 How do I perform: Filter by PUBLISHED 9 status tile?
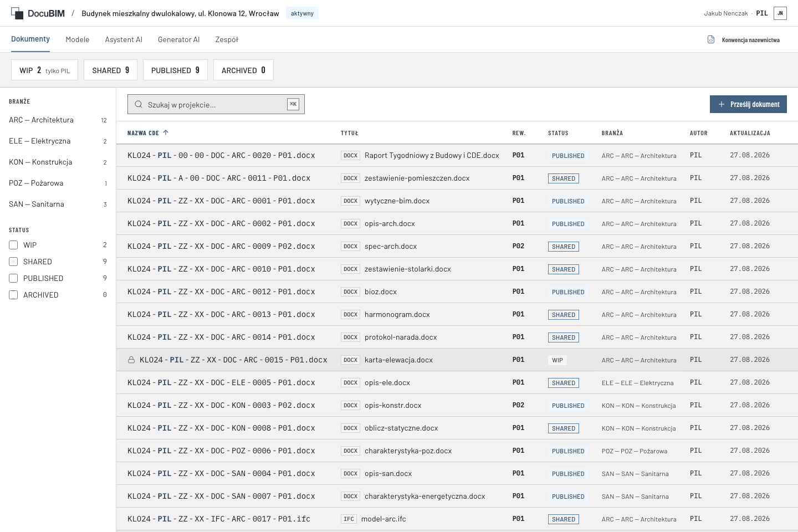pos(175,70)
